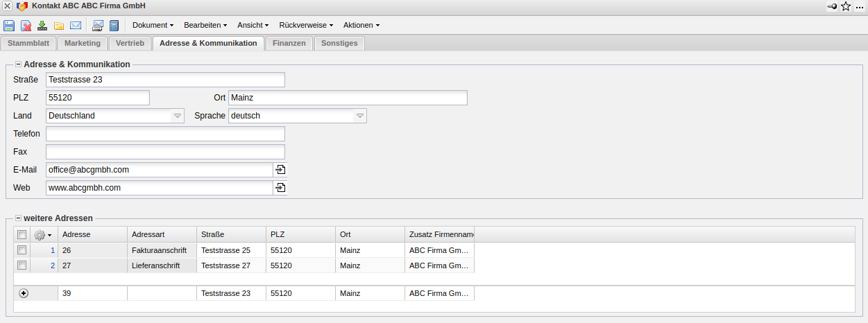Click the arrow icon beside E-Mail field
868x323 pixels.
pyautogui.click(x=280, y=170)
